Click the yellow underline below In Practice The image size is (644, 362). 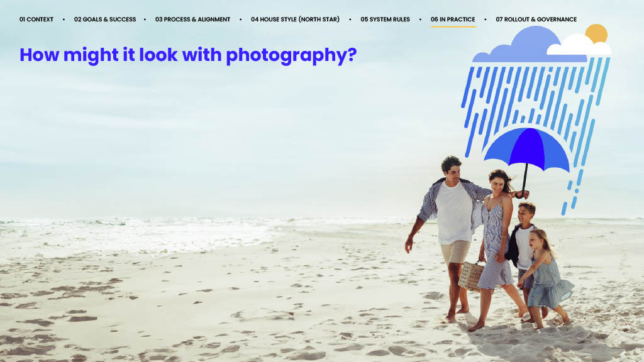click(453, 26)
